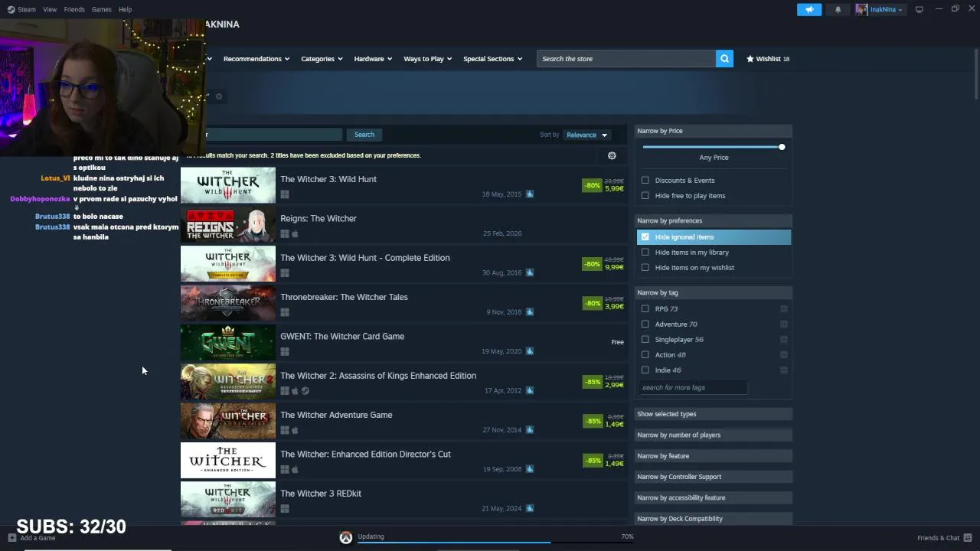Click the Search button next to term field
Image resolution: width=980 pixels, height=551 pixels.
coord(364,135)
